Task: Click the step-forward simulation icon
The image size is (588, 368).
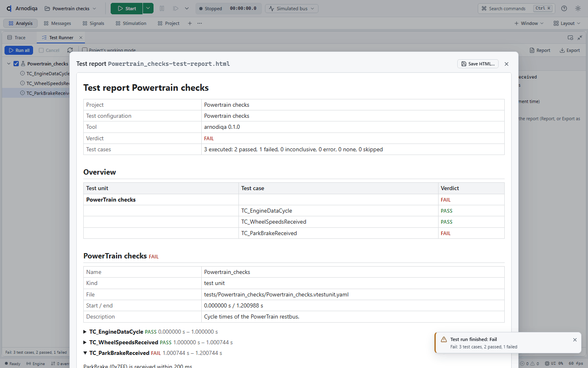Action: pos(176,9)
